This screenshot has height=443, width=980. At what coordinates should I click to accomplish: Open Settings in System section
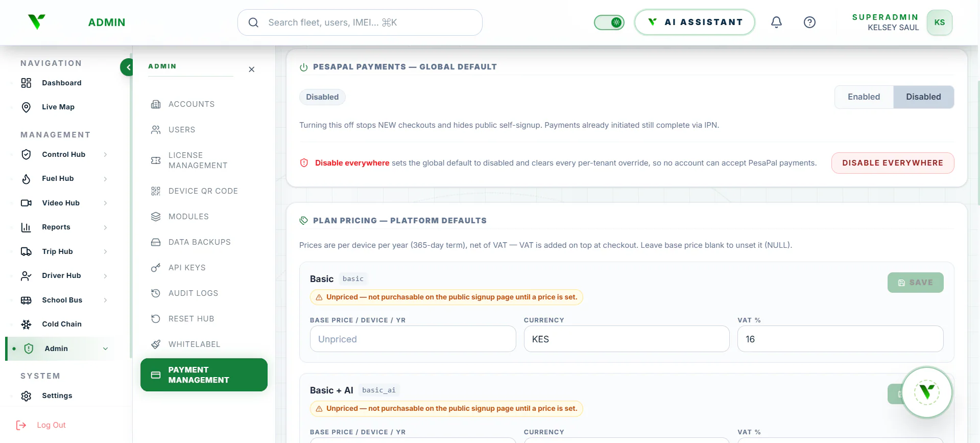tap(57, 395)
